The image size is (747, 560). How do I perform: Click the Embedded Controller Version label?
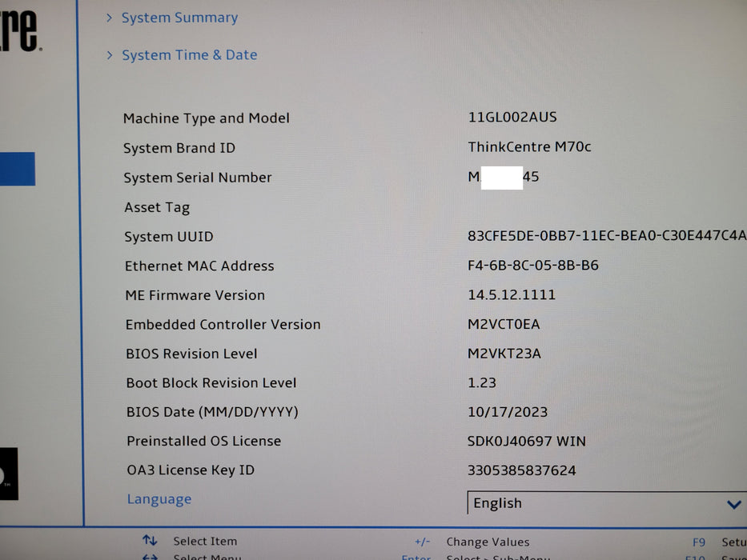pyautogui.click(x=223, y=324)
